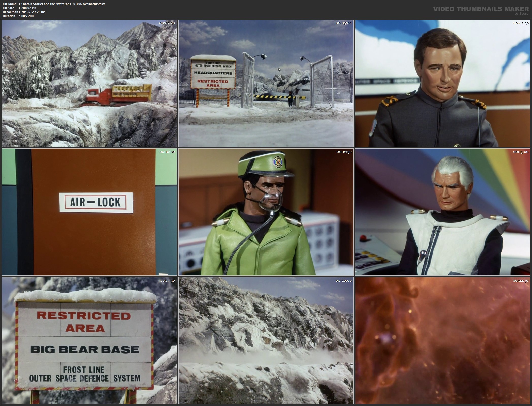Open the dark-haired officer thumbnail at 00:07:30
This screenshot has height=406, width=532.
click(442, 83)
